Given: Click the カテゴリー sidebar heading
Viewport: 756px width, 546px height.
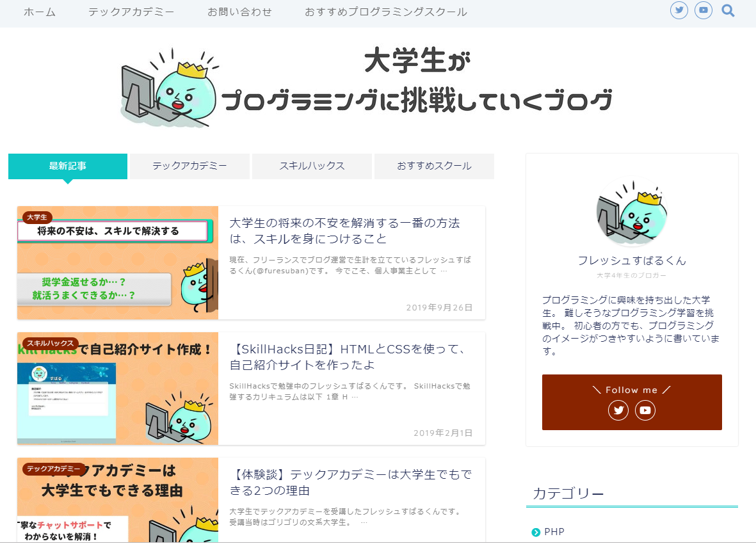Looking at the screenshot, I should 568,494.
